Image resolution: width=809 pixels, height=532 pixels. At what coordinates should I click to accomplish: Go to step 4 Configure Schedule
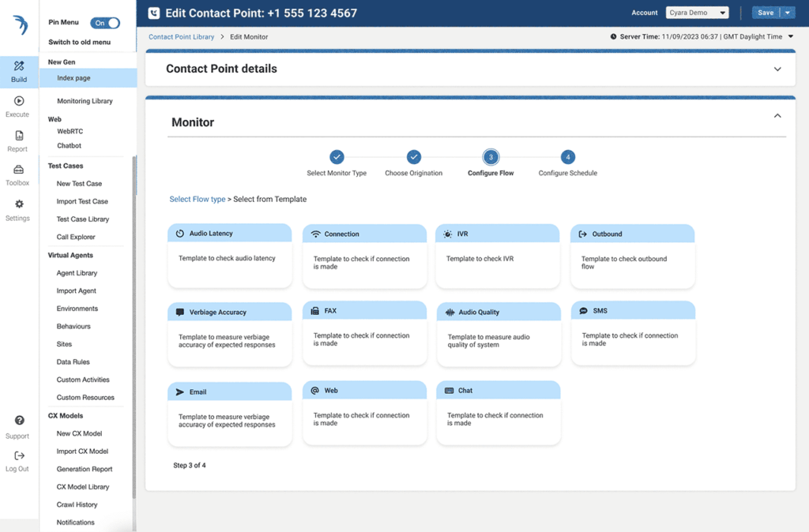[568, 157]
